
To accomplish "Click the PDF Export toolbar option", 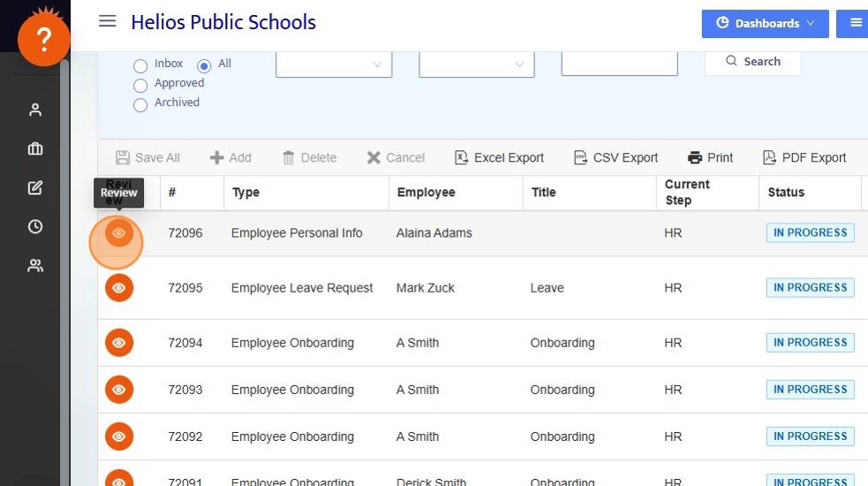I will tap(804, 158).
